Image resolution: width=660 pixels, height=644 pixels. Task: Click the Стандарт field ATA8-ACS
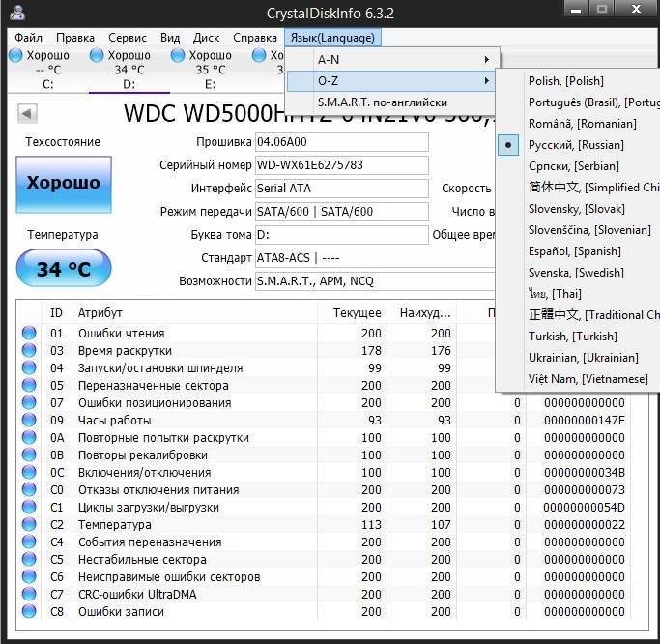376,258
